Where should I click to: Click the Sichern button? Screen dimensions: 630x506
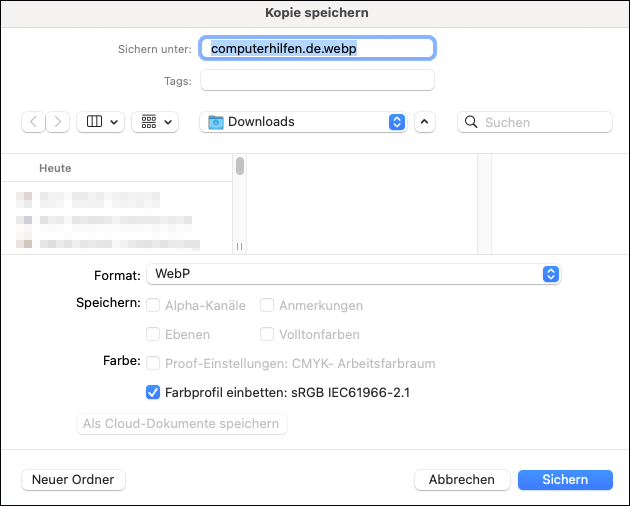point(565,479)
